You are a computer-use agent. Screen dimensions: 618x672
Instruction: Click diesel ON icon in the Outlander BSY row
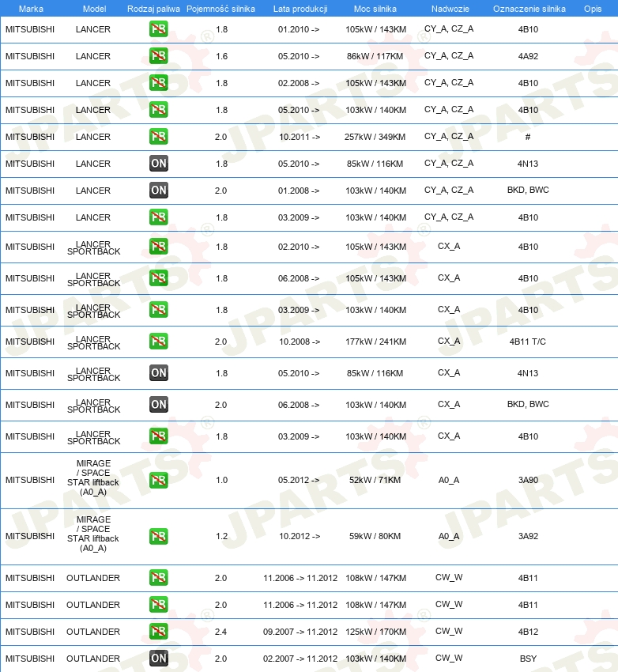coord(159,659)
